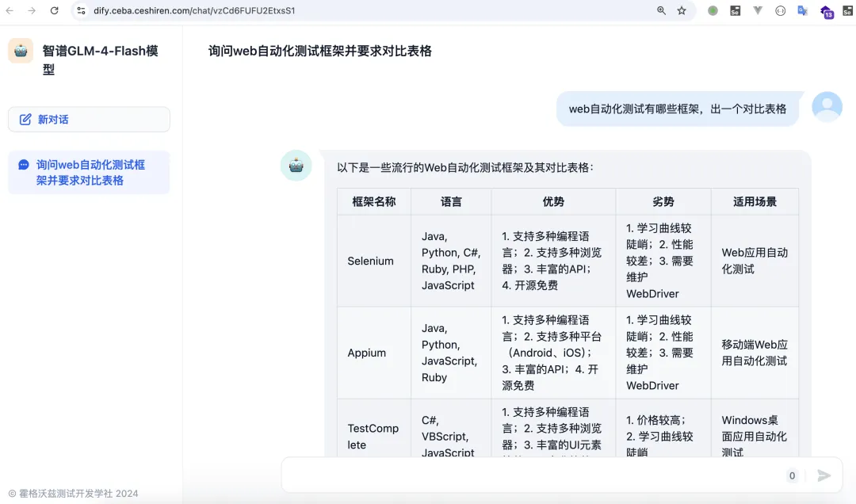Click the 框架名称 column header

point(374,201)
